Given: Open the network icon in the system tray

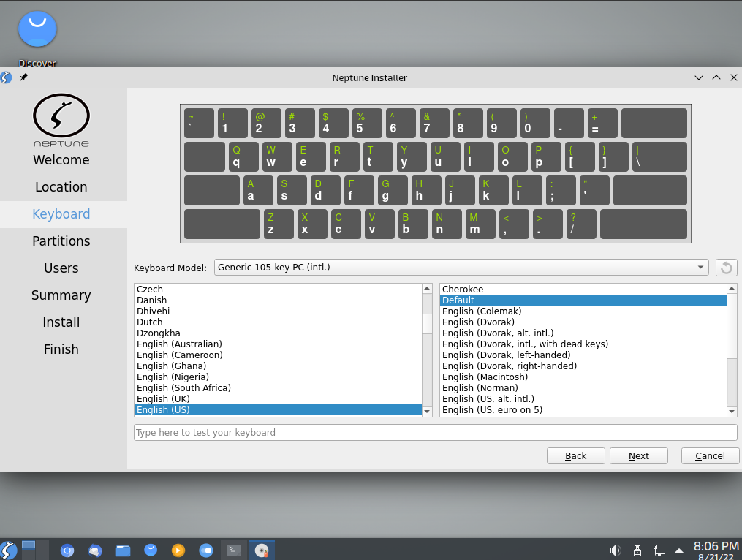Looking at the screenshot, I should click(x=659, y=550).
